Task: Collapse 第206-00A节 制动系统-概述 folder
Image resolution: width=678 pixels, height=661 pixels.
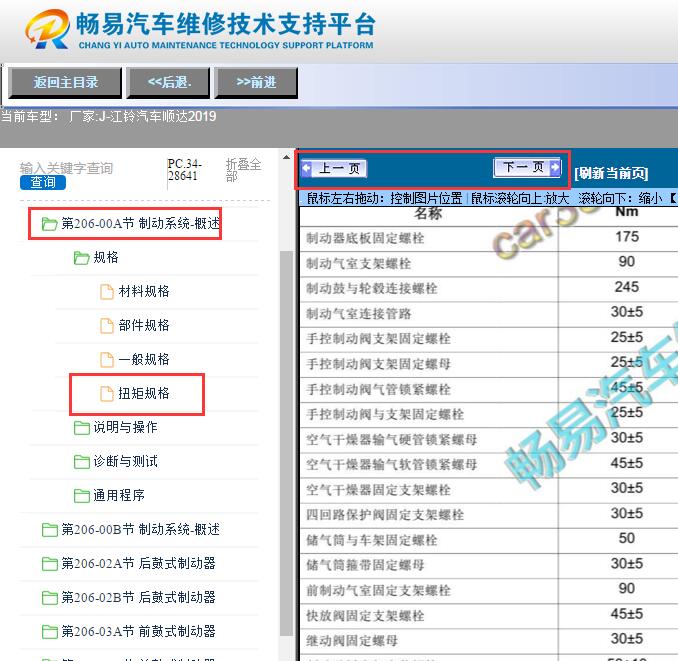Action: point(141,224)
